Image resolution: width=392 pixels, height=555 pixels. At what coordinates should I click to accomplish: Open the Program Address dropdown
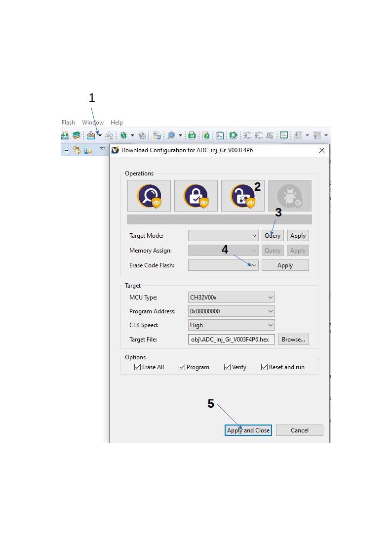click(231, 311)
